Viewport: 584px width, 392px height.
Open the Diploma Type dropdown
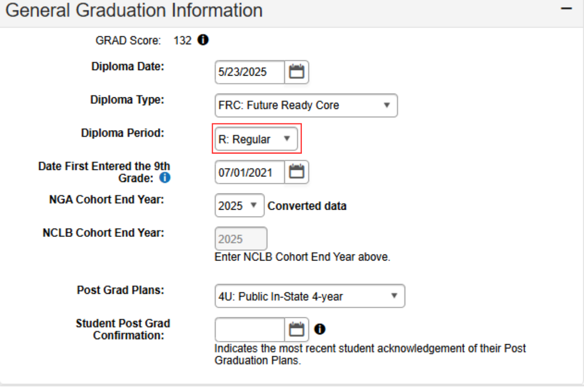tap(306, 105)
